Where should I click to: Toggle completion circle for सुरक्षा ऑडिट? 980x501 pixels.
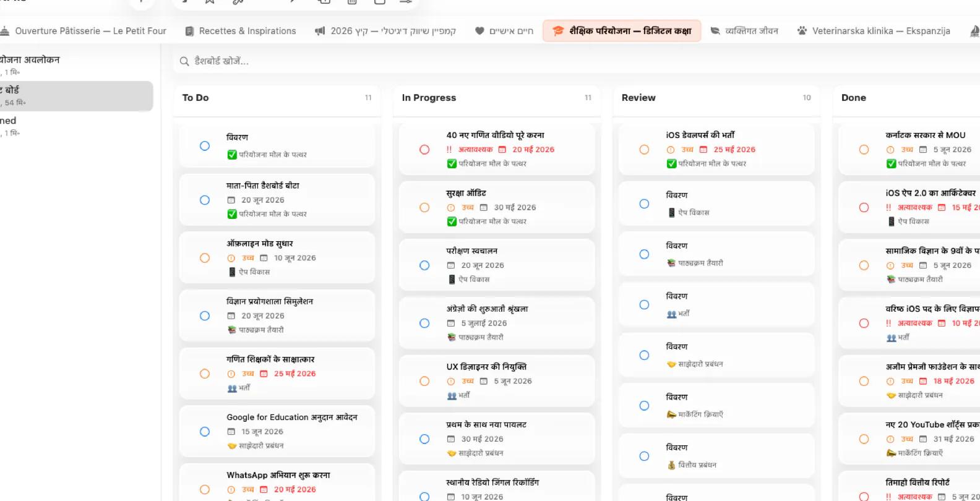pyautogui.click(x=424, y=208)
